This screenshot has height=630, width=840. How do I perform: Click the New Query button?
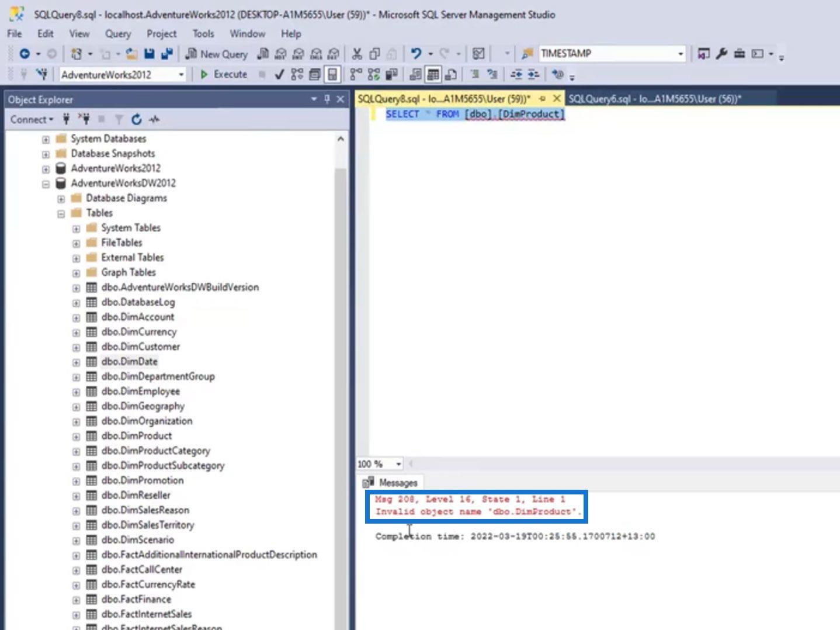pyautogui.click(x=217, y=54)
